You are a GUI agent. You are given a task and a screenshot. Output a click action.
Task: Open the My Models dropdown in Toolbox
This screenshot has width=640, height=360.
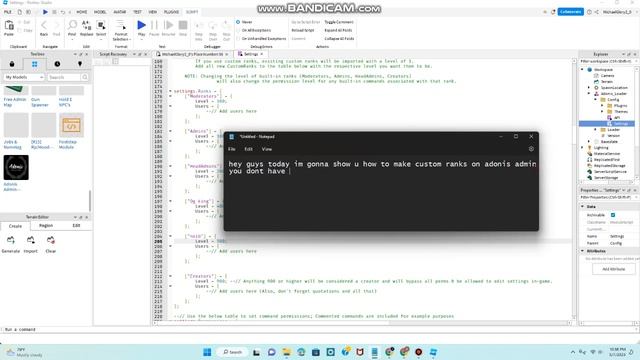[24, 77]
